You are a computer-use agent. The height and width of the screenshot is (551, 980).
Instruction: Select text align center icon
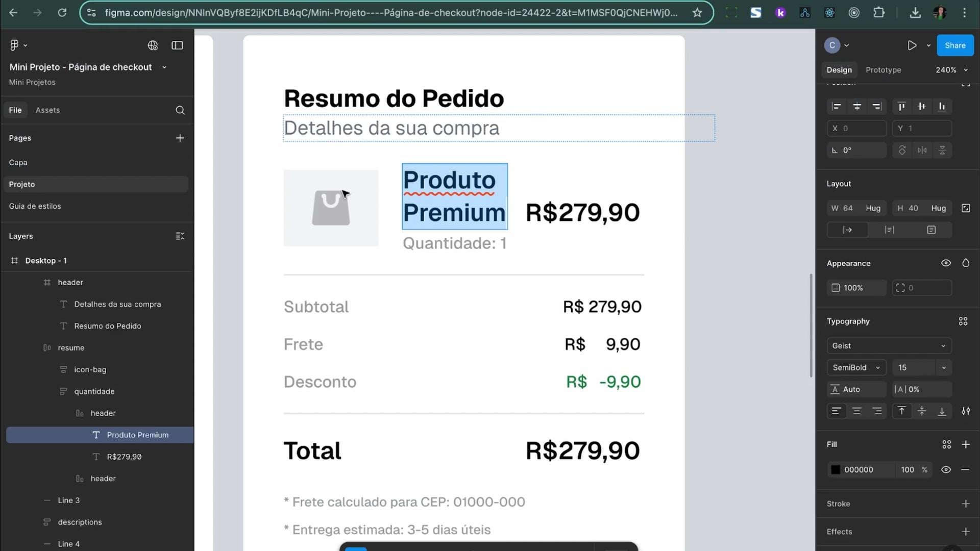(x=857, y=411)
